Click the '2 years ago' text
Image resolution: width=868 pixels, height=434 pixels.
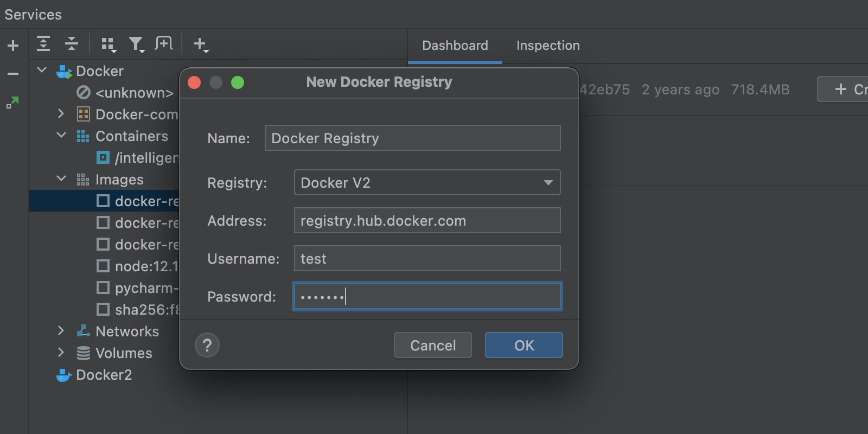(680, 90)
